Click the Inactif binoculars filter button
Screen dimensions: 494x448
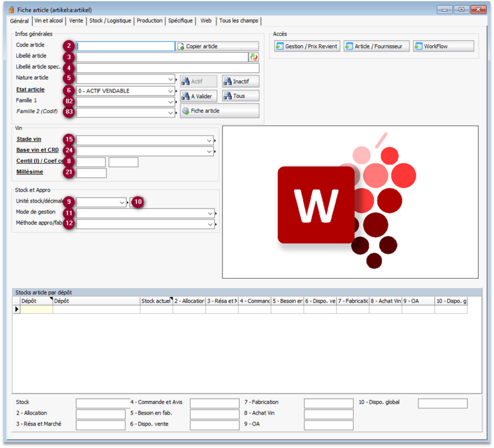240,81
